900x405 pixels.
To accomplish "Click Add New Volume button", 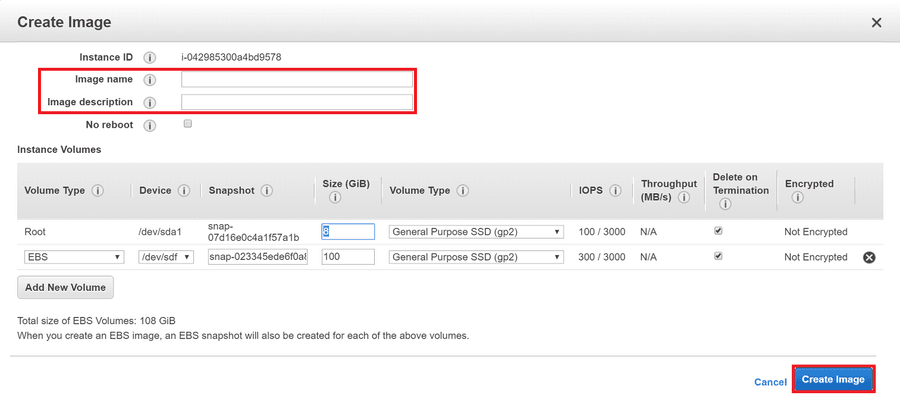I will (x=65, y=287).
